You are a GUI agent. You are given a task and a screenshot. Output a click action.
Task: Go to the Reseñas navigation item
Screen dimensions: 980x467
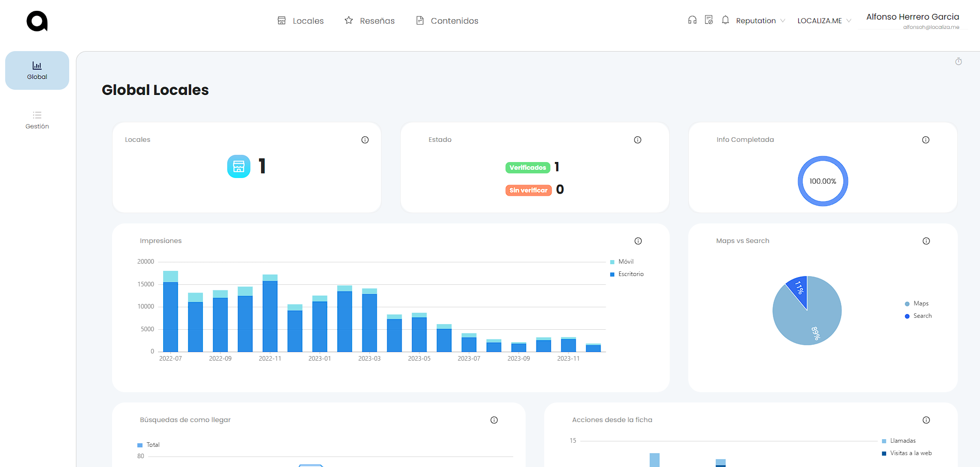(x=370, y=21)
